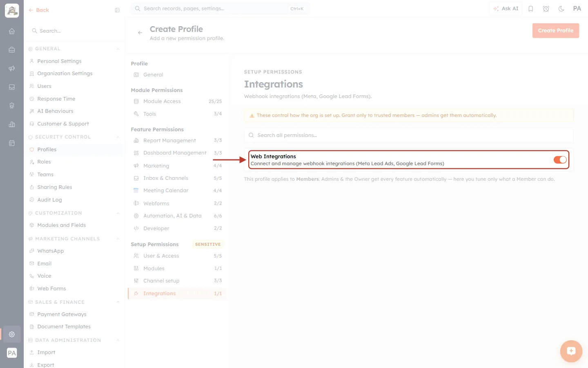
Task: Collapse the SALES & FINANCE section chevron
Action: [118, 303]
